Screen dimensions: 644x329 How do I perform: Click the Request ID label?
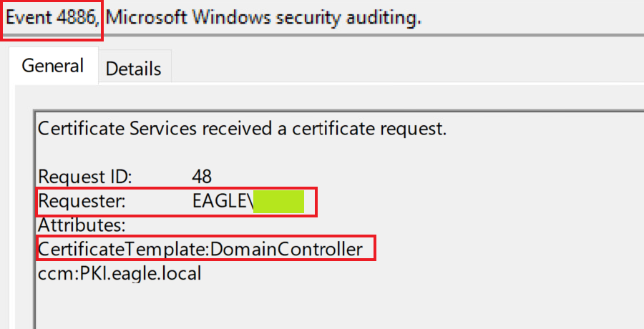(x=84, y=177)
